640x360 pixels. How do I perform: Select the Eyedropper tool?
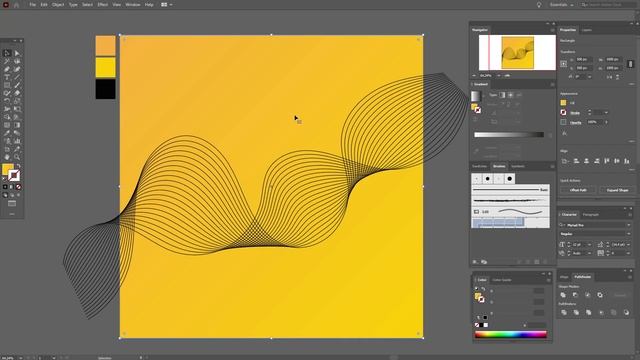pos(7,133)
